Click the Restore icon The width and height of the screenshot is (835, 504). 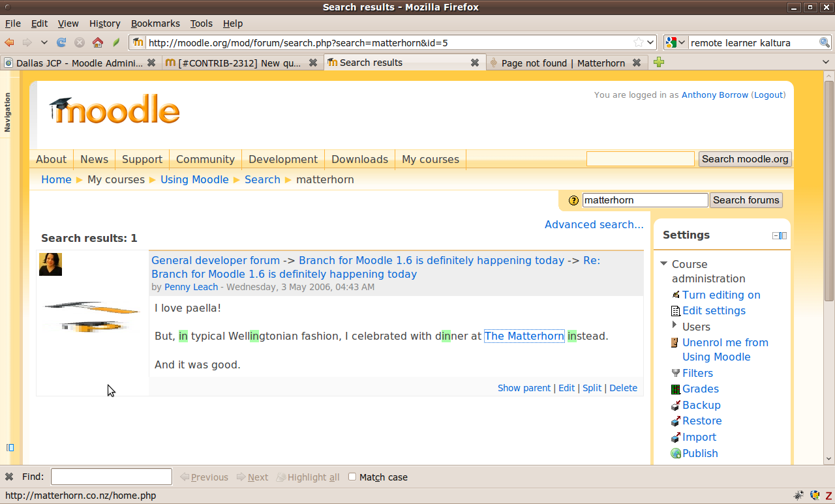pos(676,421)
